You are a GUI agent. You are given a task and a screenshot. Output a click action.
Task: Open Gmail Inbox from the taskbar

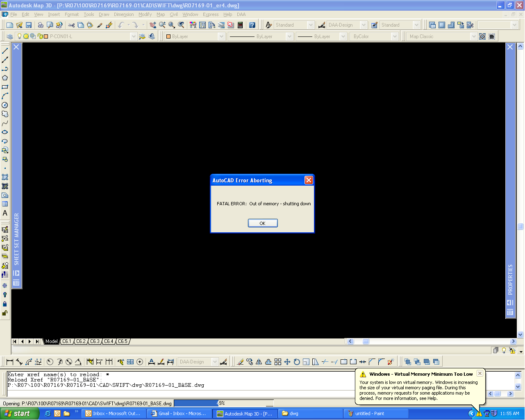point(179,413)
